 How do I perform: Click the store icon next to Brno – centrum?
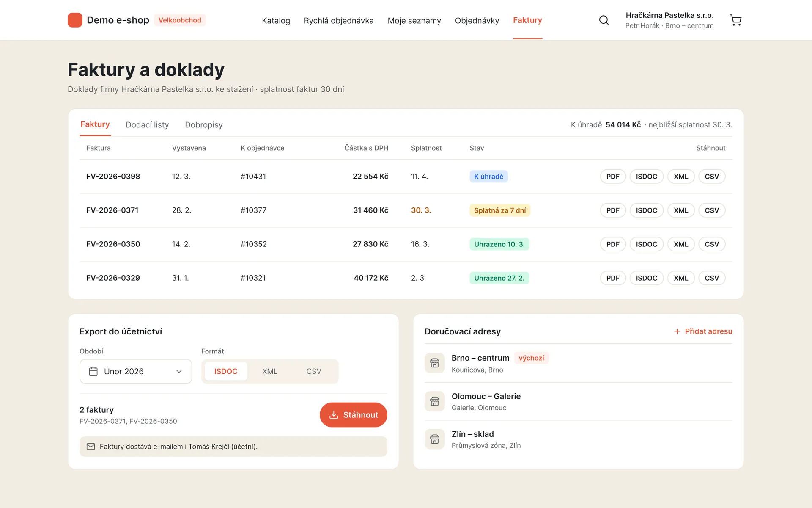click(x=435, y=363)
